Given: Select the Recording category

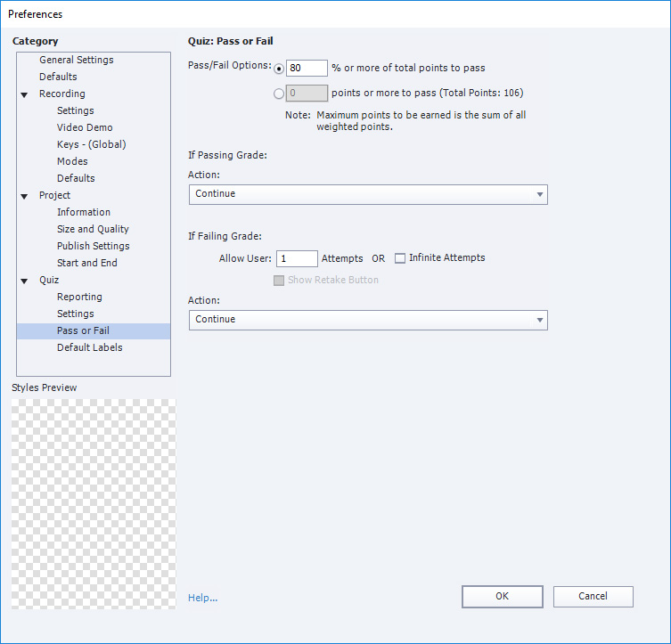Looking at the screenshot, I should [62, 94].
